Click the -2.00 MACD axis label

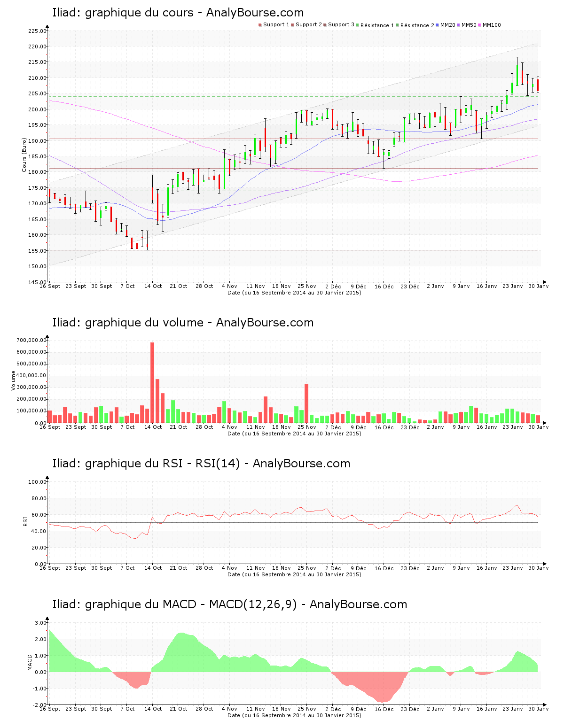(x=39, y=705)
